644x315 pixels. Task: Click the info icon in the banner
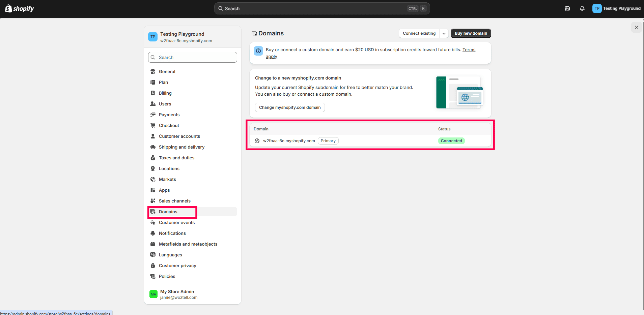coord(258,51)
